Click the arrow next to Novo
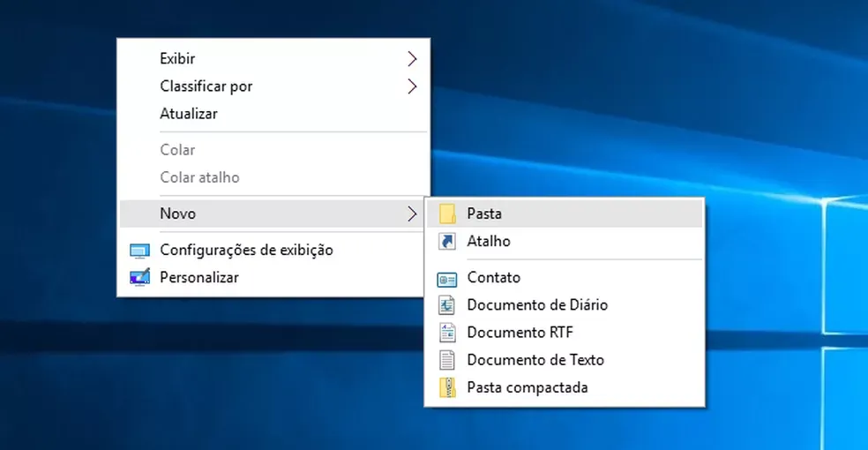This screenshot has height=450, width=868. tap(411, 214)
